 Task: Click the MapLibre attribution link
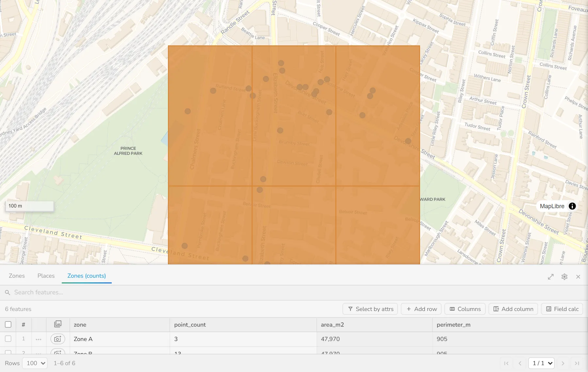552,206
